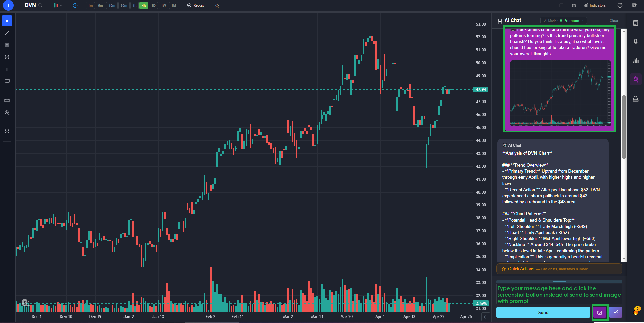Send the chat message
Viewport: 644px width, 323px height.
[543, 312]
